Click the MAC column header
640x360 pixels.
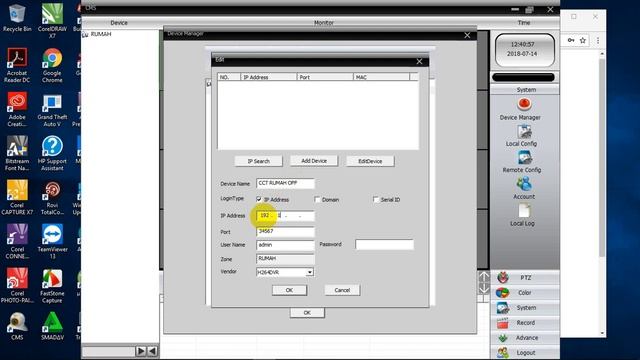tap(381, 77)
